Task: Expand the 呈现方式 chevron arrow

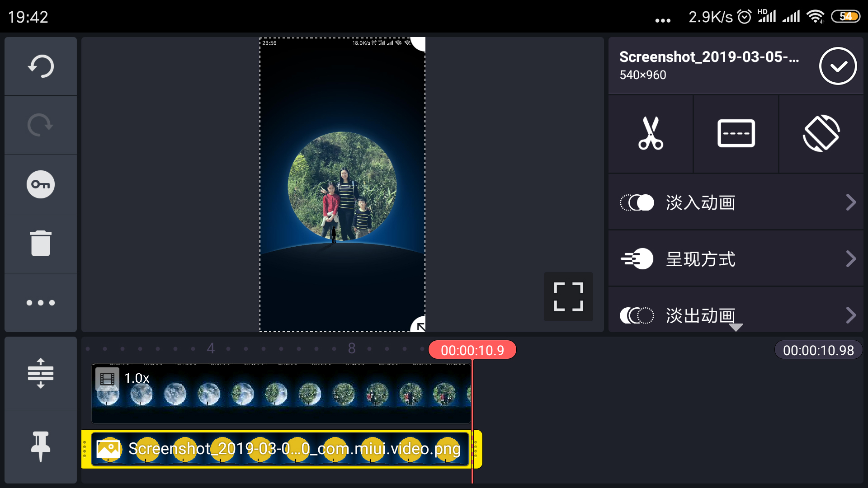Action: point(851,259)
